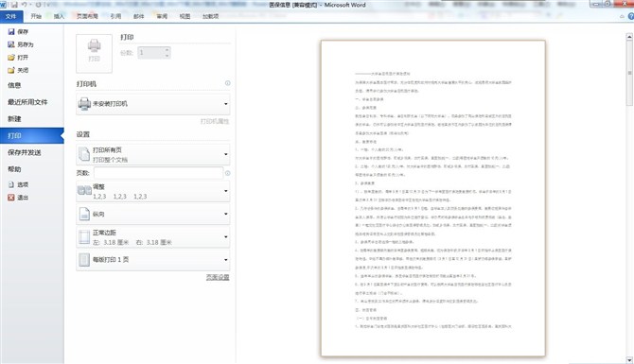Click the blue help question mark icon

(x=631, y=17)
